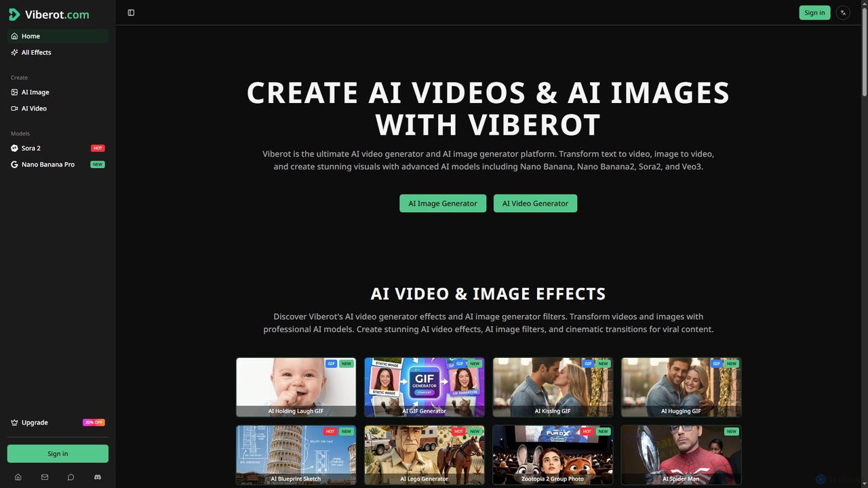Click the "Viberot is the ultimate AI video generator" paragraph

point(488,160)
